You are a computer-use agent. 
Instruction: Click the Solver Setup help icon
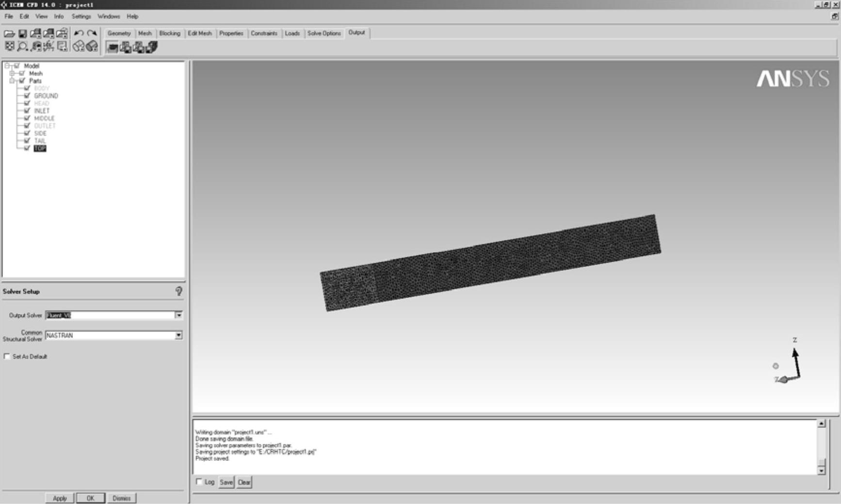coord(179,291)
